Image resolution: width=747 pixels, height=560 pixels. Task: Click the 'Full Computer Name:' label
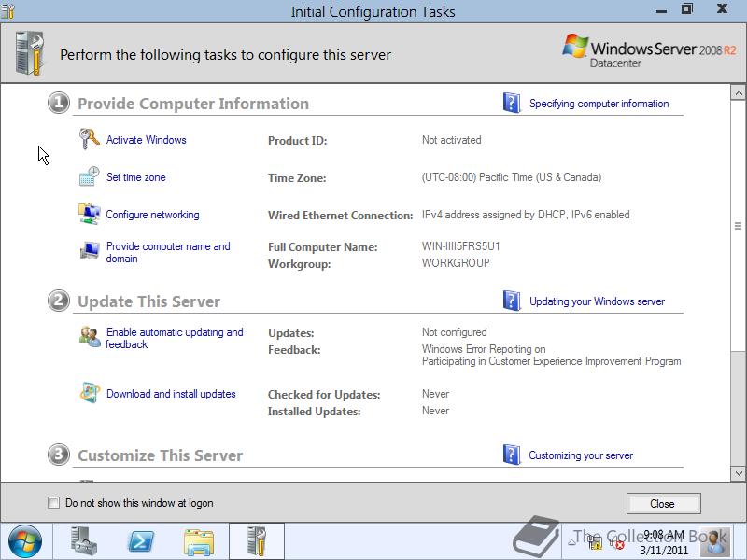tap(322, 247)
